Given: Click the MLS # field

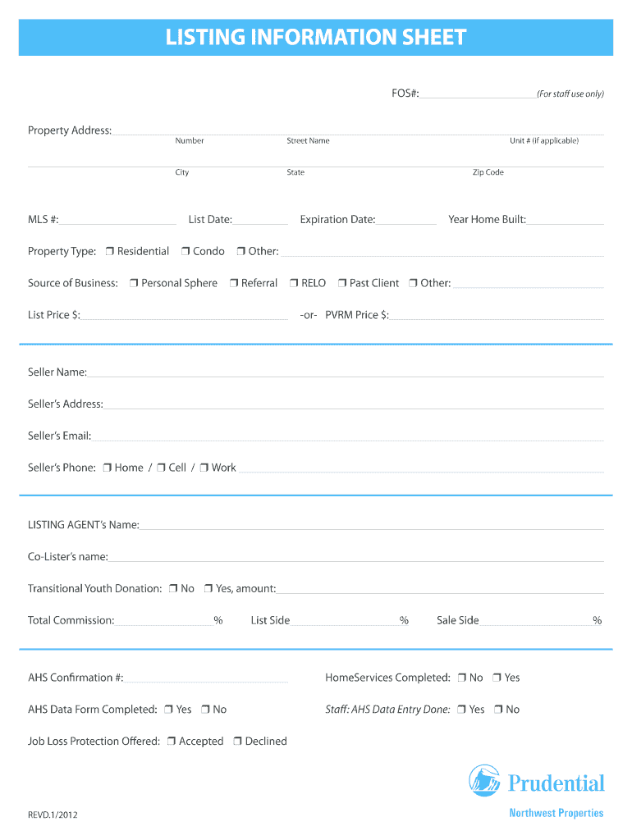Looking at the screenshot, I should coord(117,220).
